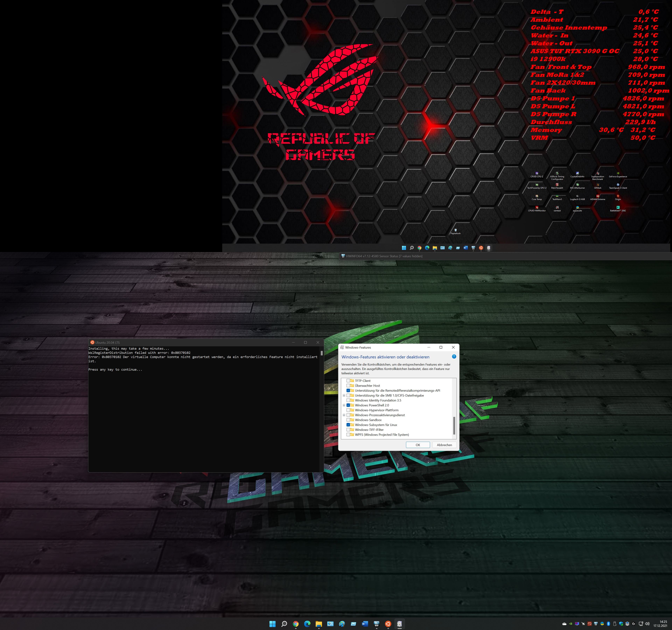Select the ramtest desktop icon
The image size is (672, 630).
click(557, 209)
